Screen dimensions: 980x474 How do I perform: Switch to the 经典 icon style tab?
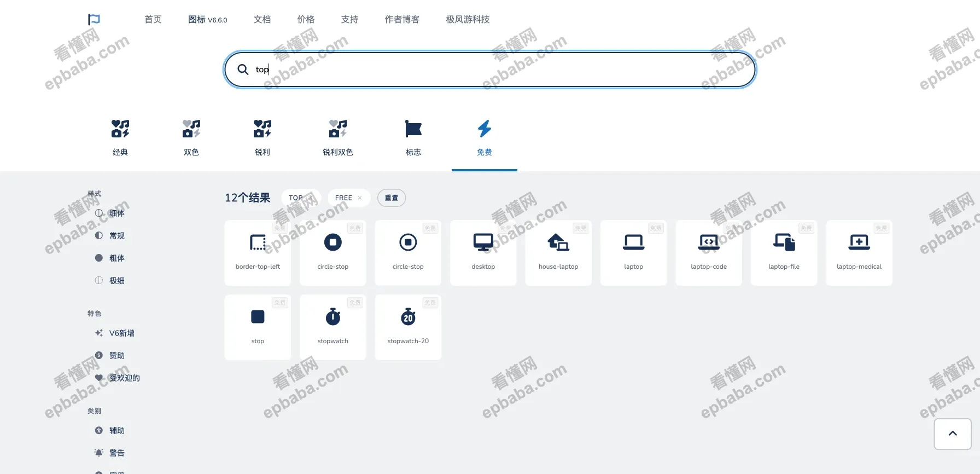pyautogui.click(x=120, y=137)
